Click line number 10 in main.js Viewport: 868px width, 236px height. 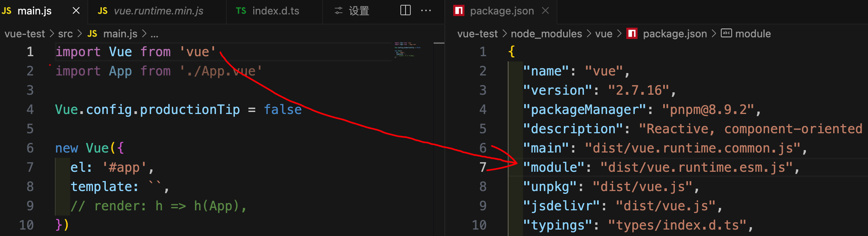pos(26,225)
